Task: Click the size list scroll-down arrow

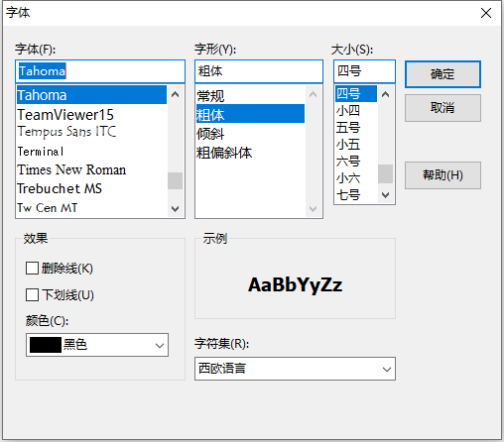Action: pos(385,195)
